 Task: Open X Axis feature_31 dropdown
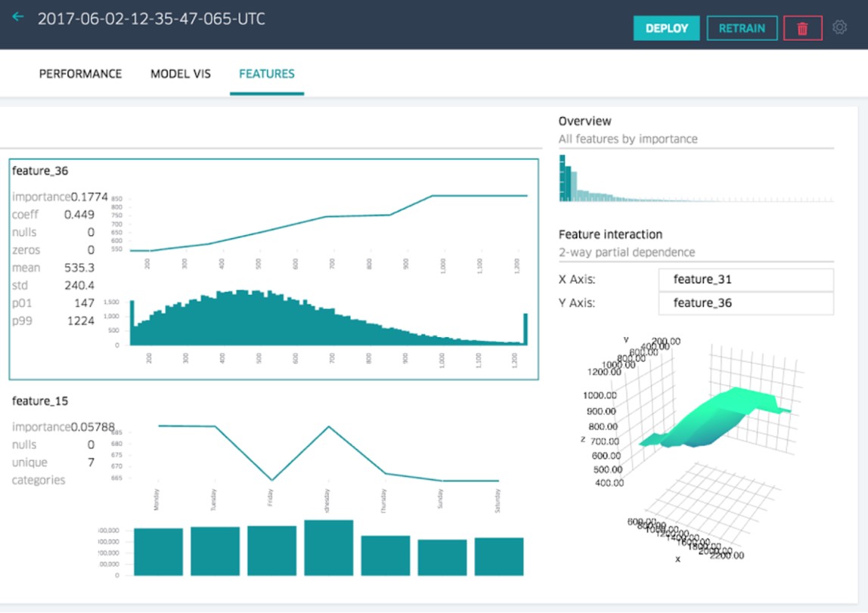click(x=746, y=280)
